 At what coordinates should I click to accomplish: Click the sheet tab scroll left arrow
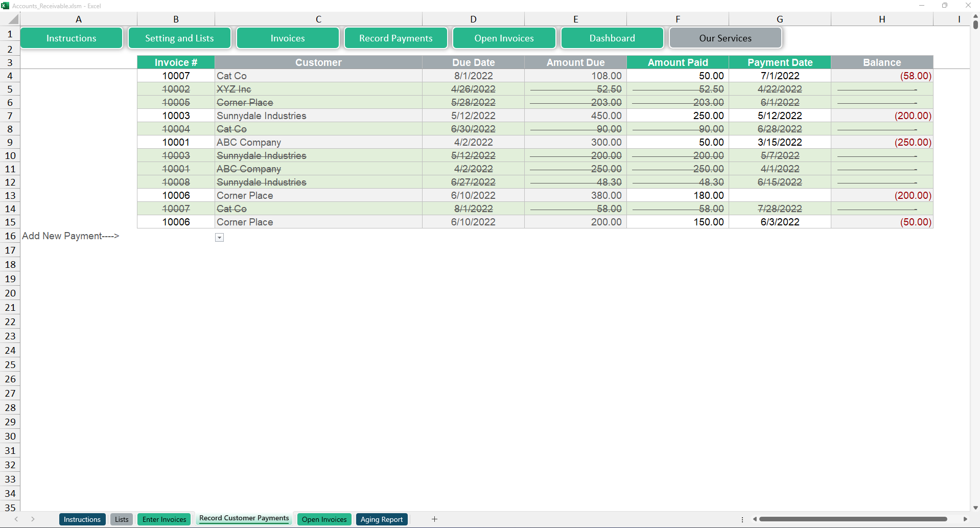tap(16, 519)
